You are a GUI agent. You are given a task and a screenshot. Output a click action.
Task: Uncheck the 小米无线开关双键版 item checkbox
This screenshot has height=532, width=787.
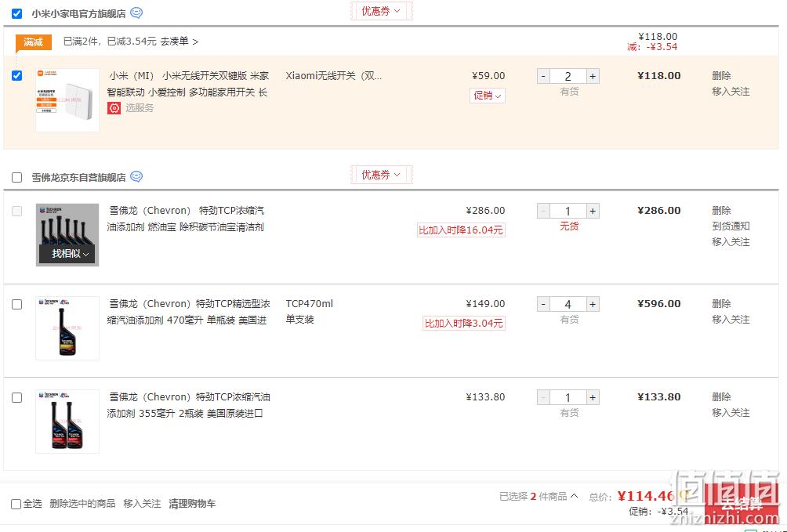[x=17, y=76]
